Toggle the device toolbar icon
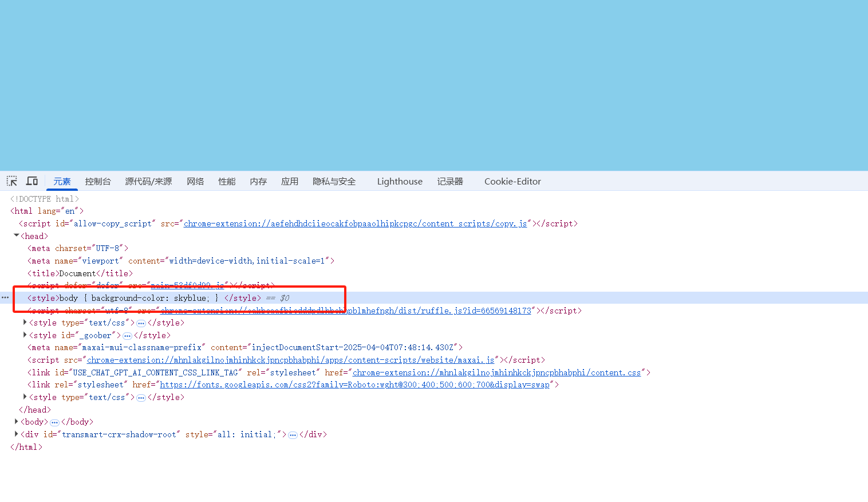The image size is (868, 502). pyautogui.click(x=32, y=181)
